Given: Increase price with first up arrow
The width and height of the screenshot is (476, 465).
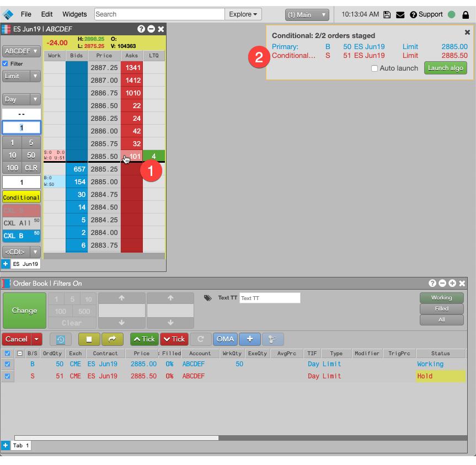Looking at the screenshot, I should tap(122, 298).
